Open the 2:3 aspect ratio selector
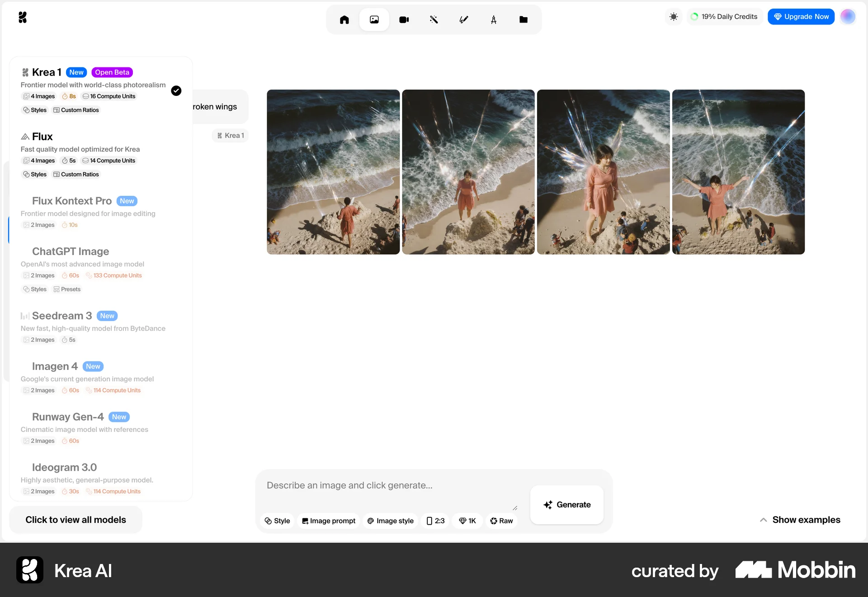This screenshot has height=597, width=868. click(x=435, y=521)
